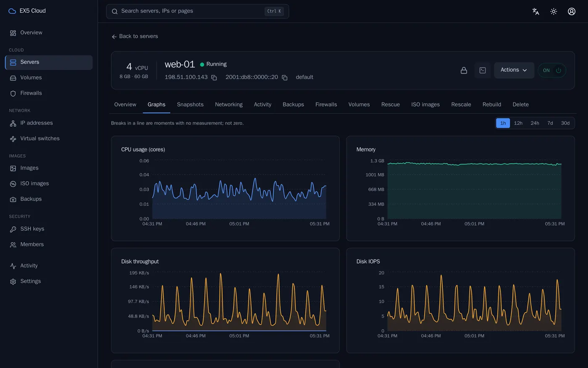Click the EX5 Cloud logo link

click(x=27, y=11)
